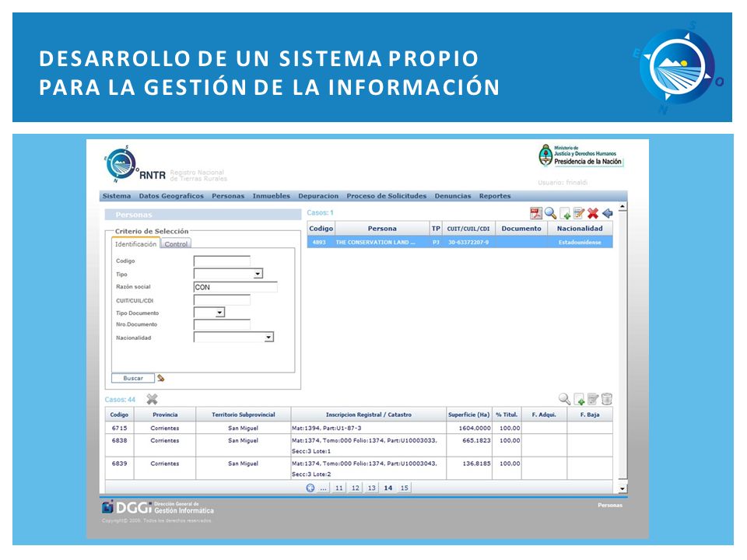Viewport: 747px width, 560px height.
Task: Open the Tipo Documento dropdown
Action: click(219, 313)
